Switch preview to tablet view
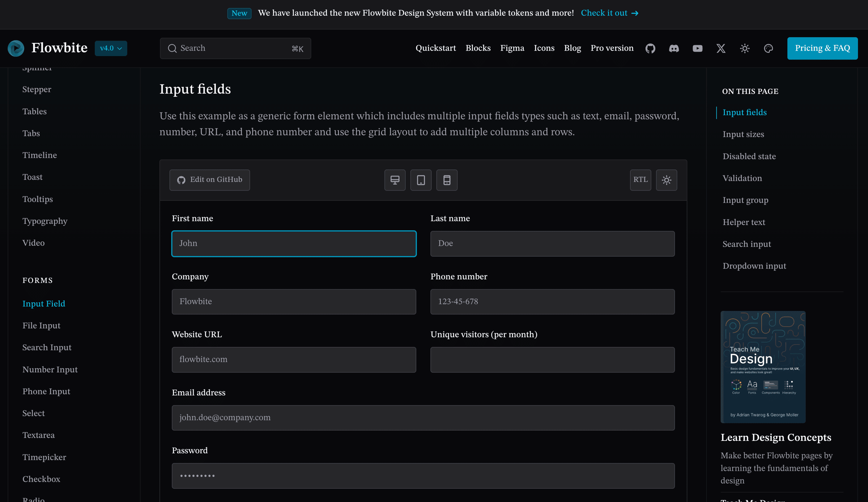Image resolution: width=868 pixels, height=502 pixels. pos(421,180)
